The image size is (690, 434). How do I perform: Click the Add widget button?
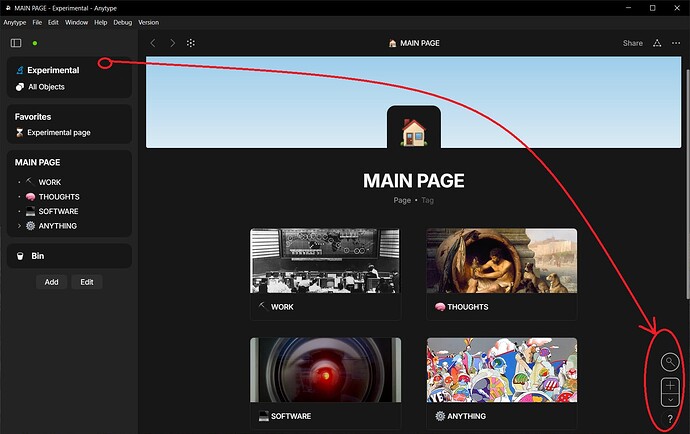coord(51,282)
